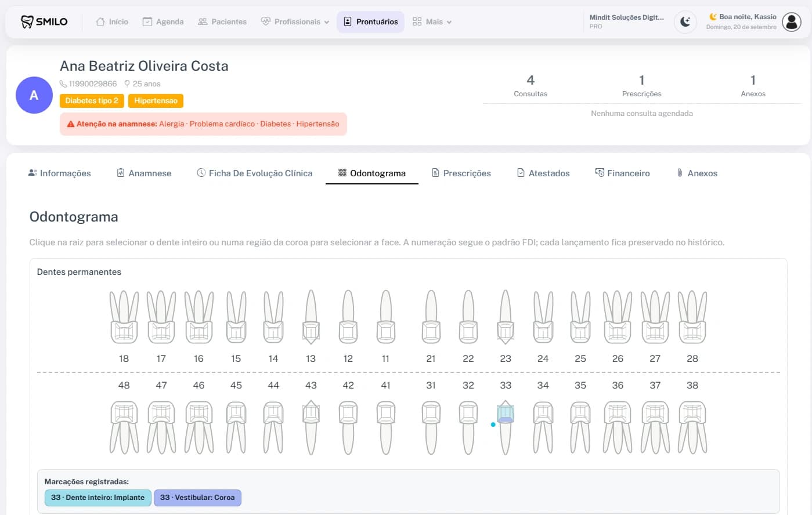Switch to the Anamnese tab
The image size is (812, 515).
(144, 173)
